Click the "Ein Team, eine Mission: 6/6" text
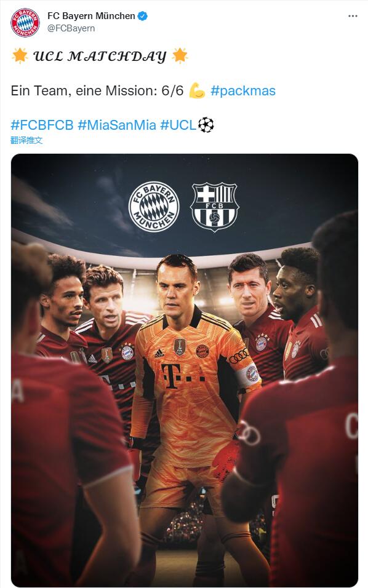 pos(97,91)
